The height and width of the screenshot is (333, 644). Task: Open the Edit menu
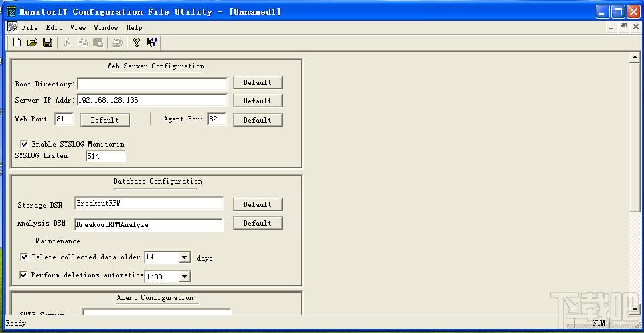(x=54, y=27)
